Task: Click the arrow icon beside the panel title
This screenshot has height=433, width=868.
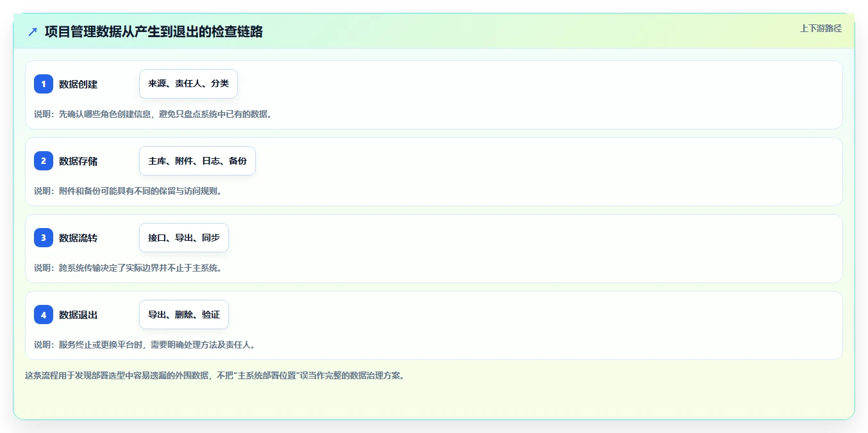Action: [33, 31]
